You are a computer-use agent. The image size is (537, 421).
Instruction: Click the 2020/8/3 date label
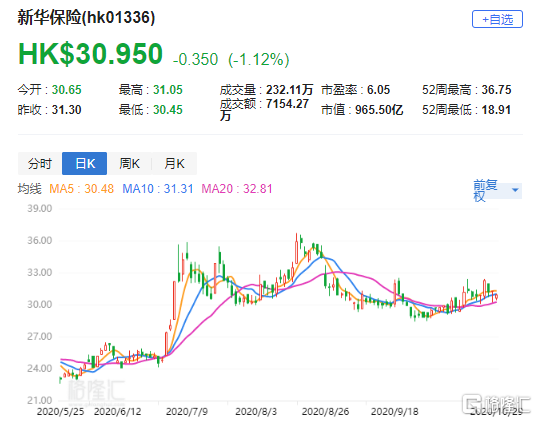(x=256, y=411)
